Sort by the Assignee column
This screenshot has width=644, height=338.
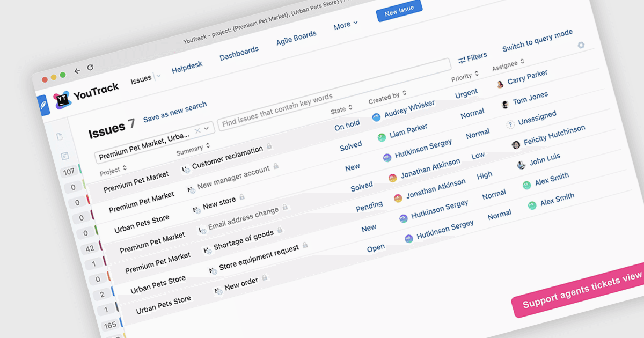(508, 64)
